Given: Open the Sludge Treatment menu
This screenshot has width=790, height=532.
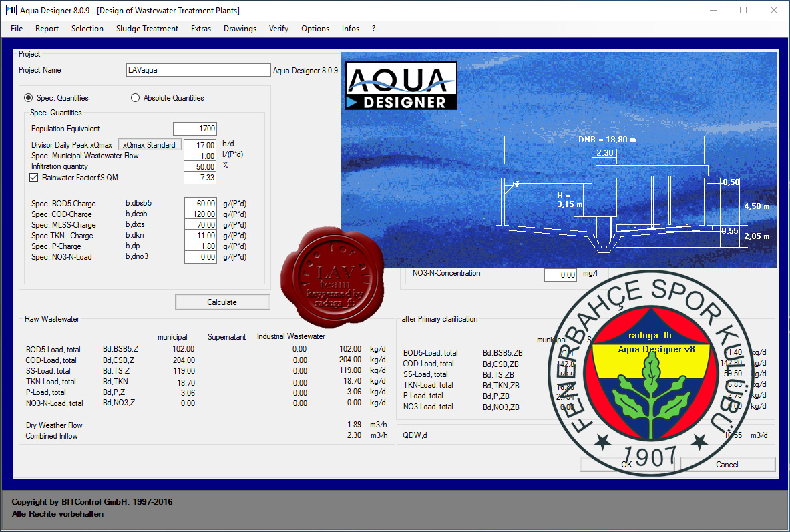Looking at the screenshot, I should pyautogui.click(x=147, y=29).
